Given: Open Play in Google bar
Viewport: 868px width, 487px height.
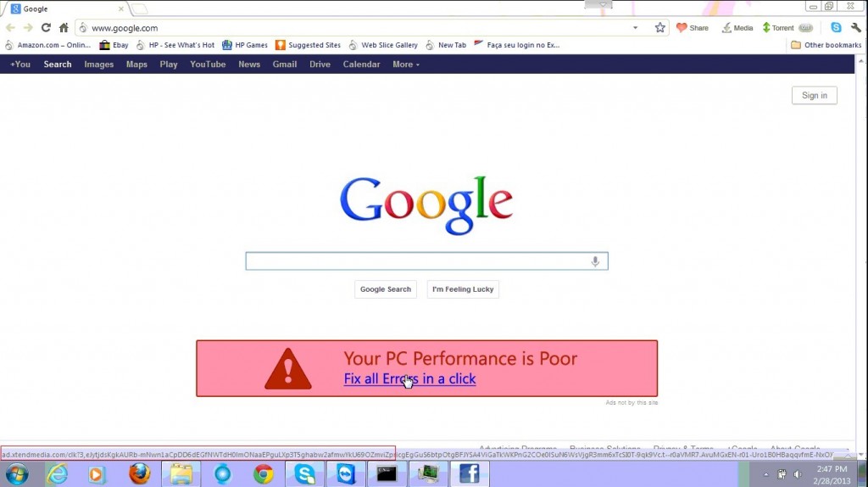Looking at the screenshot, I should 169,64.
